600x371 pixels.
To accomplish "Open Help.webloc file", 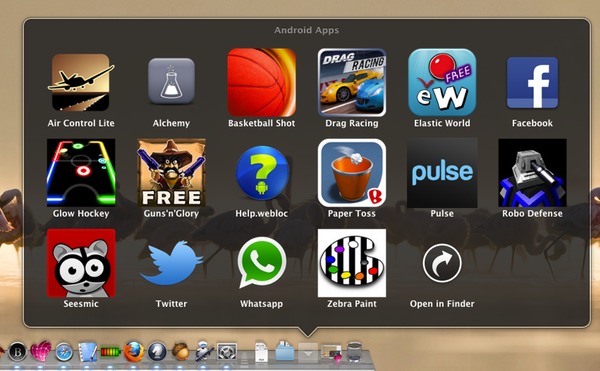I will click(x=262, y=173).
